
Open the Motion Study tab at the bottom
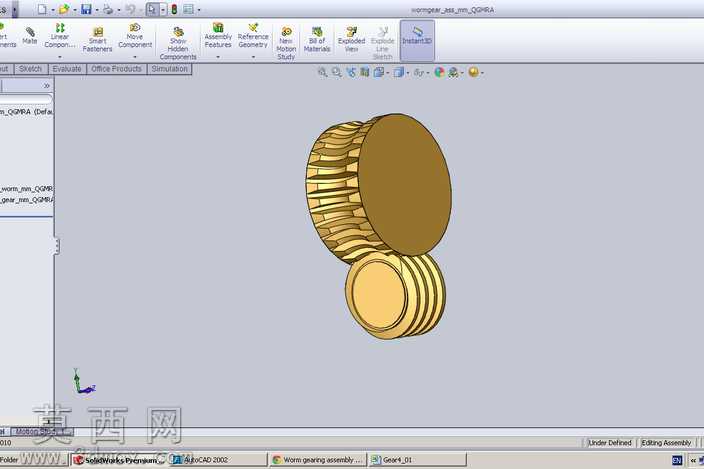pos(41,431)
